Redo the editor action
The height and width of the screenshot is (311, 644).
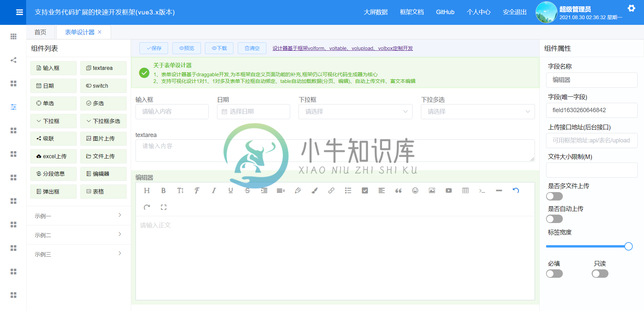click(x=147, y=207)
